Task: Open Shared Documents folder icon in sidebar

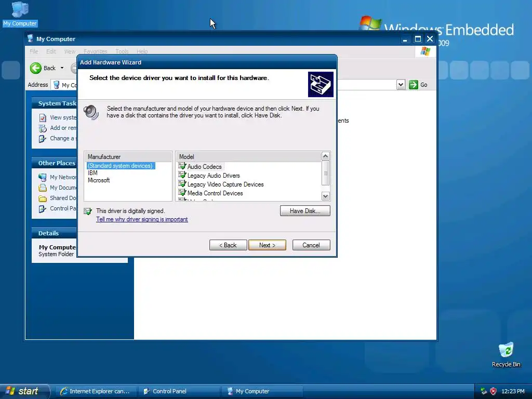Action: tap(43, 198)
